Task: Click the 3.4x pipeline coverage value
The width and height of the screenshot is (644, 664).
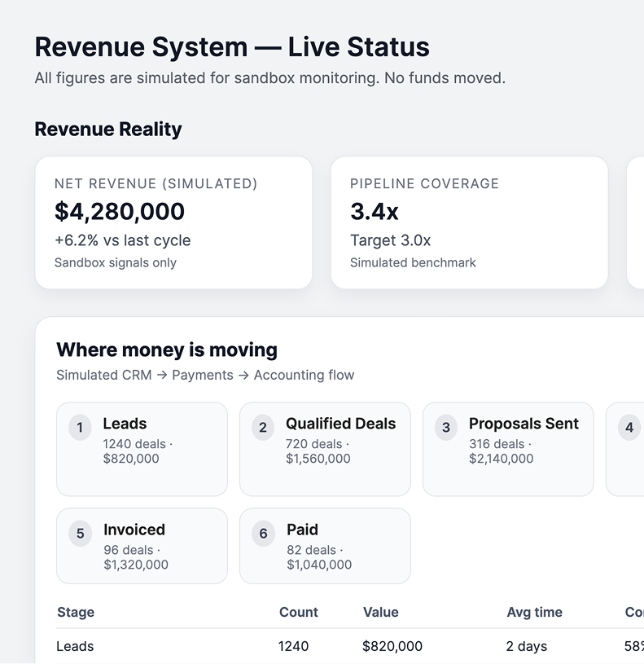Action: 375,212
